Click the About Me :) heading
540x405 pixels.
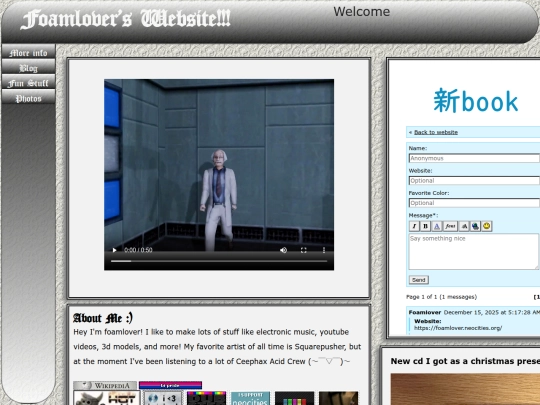[103, 318]
